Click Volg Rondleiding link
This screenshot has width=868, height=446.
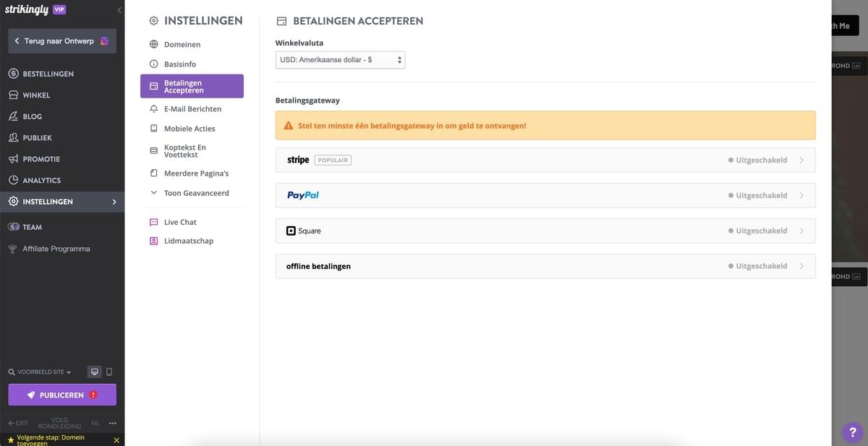59,423
